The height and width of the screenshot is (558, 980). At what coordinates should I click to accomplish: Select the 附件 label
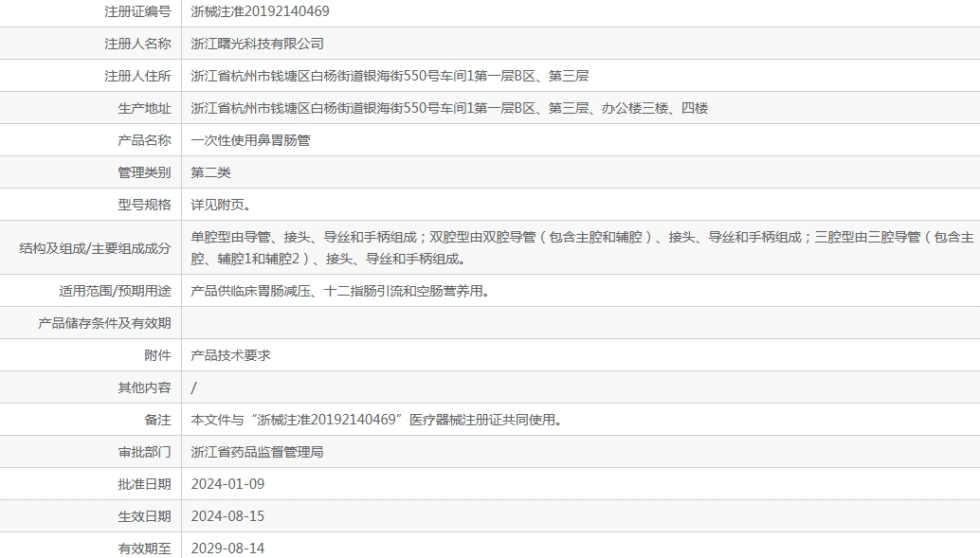(157, 355)
